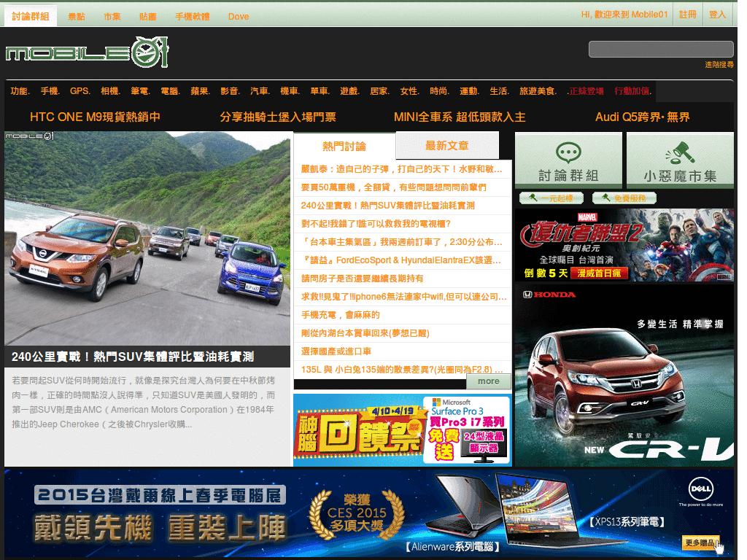
Task: Open FordEcoSport & HyundaiElantraEX thread
Action: (x=401, y=260)
